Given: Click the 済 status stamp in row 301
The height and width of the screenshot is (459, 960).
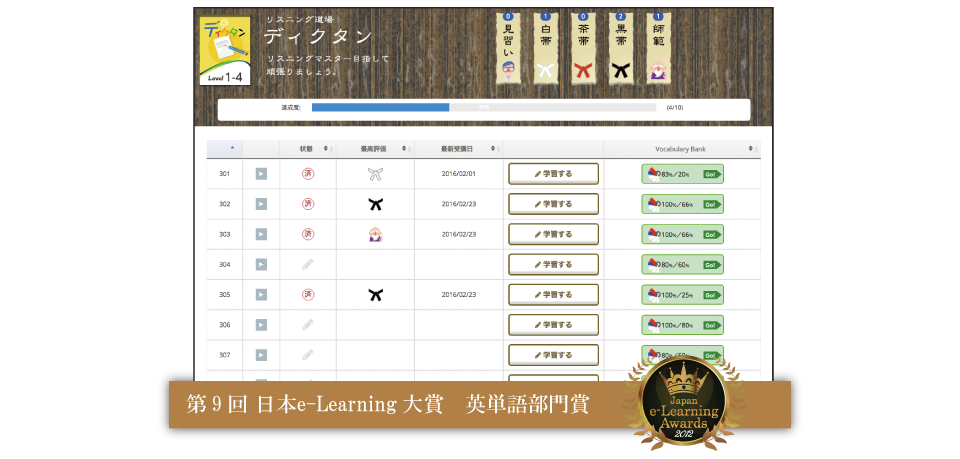Looking at the screenshot, I should 308,174.
